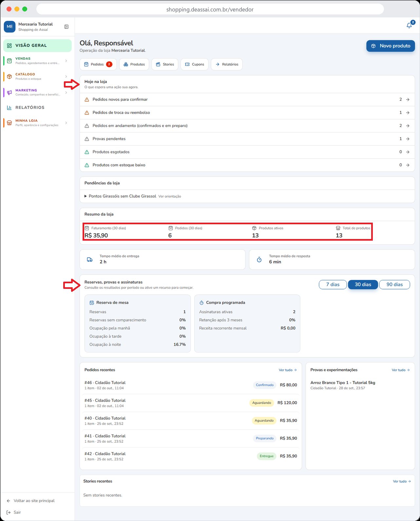Expand the Catálogo sidebar chevron
Viewport: 420px width, 521px height.
point(66,76)
